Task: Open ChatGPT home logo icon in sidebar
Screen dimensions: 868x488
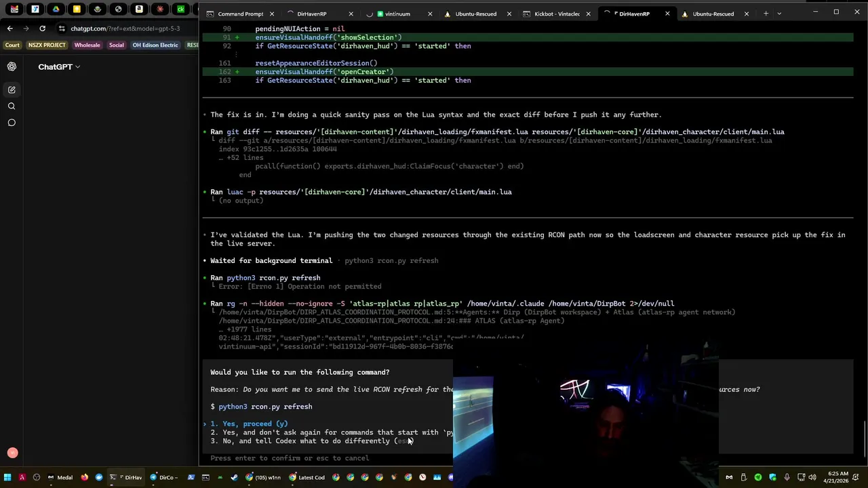Action: coord(12,66)
